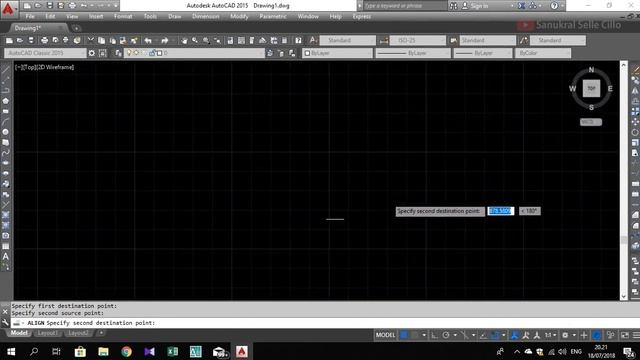Toggle grid display in status bar
Viewport: 640px width, 360px height.
click(404, 335)
